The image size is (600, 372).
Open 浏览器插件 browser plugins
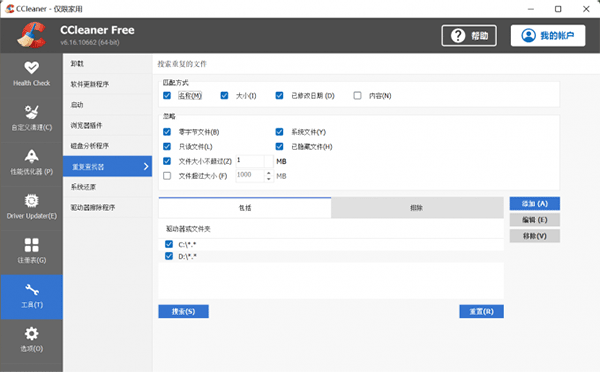[108, 126]
